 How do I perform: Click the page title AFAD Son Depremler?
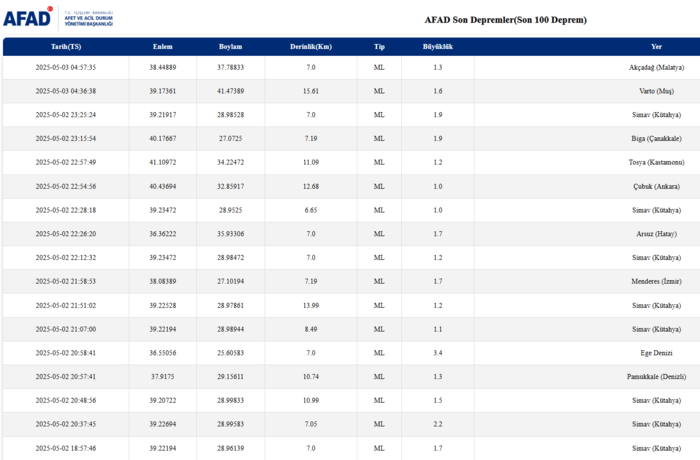[x=505, y=20]
